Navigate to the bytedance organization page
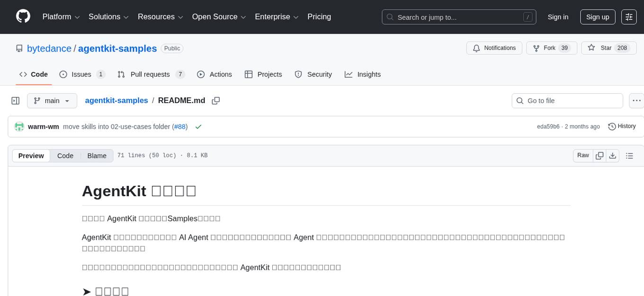 coord(49,48)
